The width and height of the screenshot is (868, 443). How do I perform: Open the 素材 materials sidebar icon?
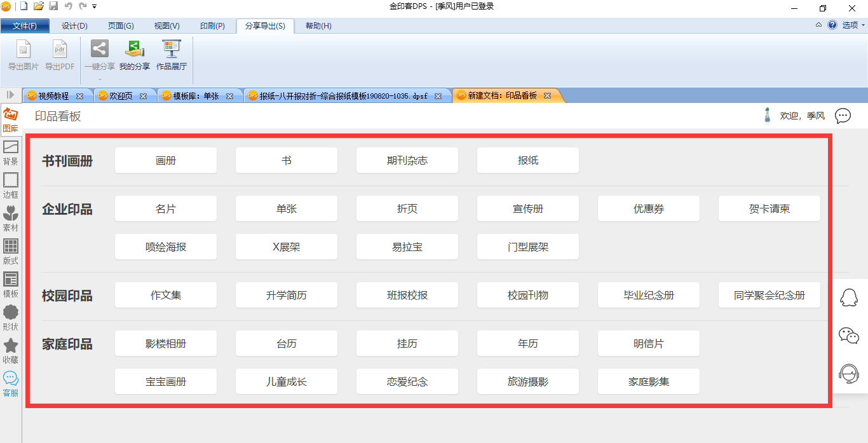pos(11,217)
